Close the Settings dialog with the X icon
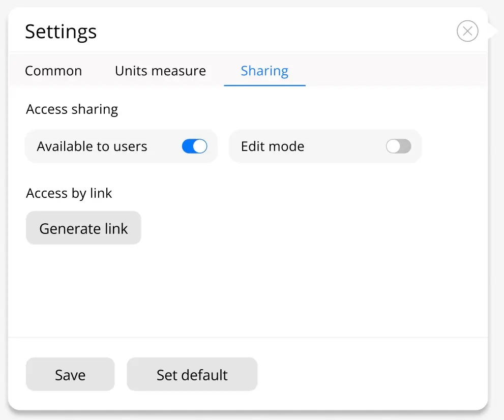Image resolution: width=504 pixels, height=420 pixels. [467, 31]
